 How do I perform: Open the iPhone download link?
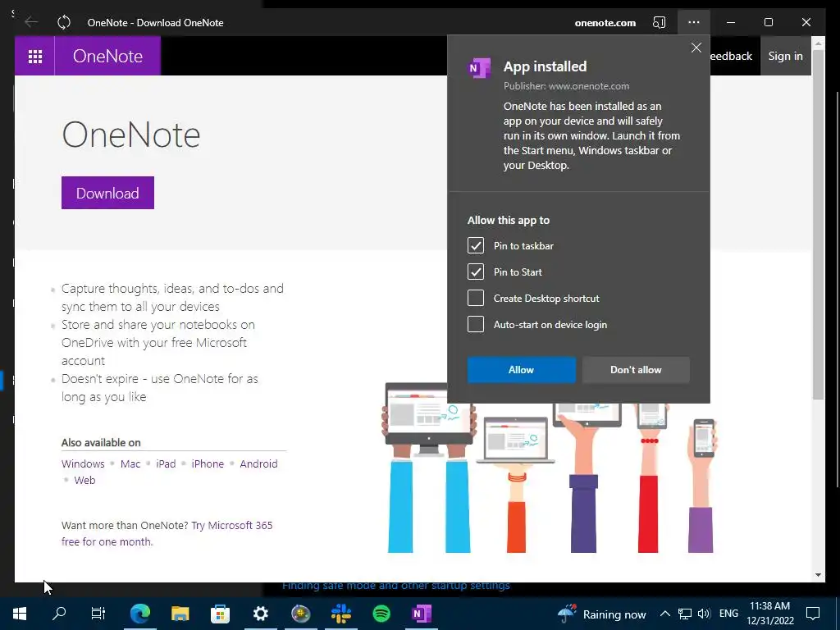point(208,464)
